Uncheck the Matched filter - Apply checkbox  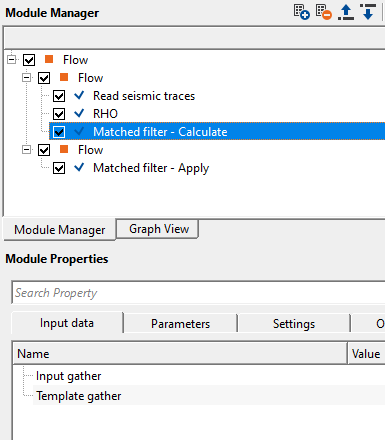(x=59, y=168)
